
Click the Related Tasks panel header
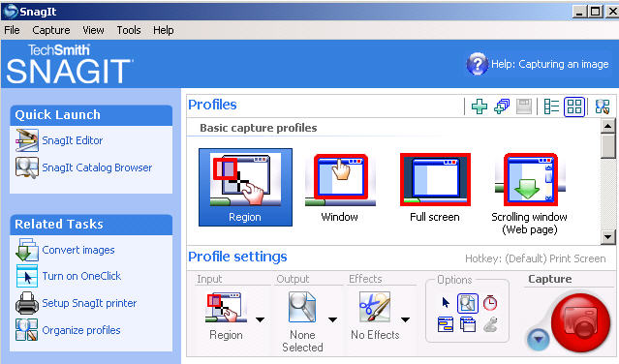tap(91, 225)
